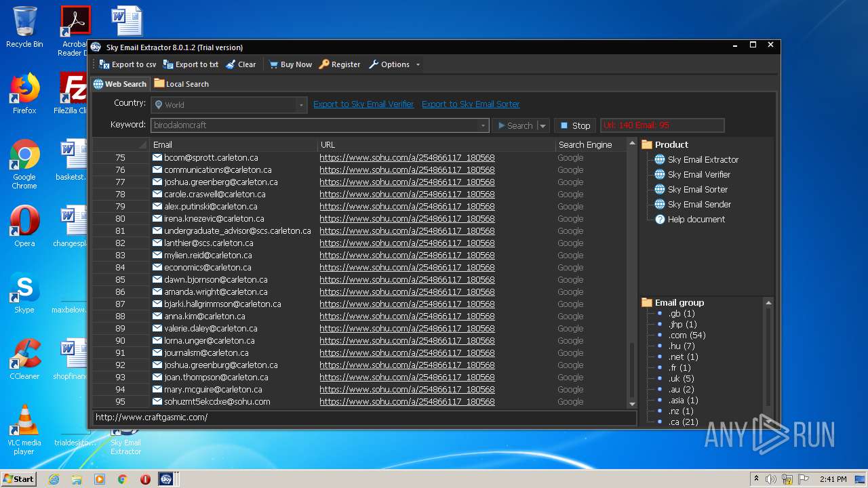Viewport: 868px width, 488px height.
Task: Open the Skype desktop shortcut
Action: [24, 293]
